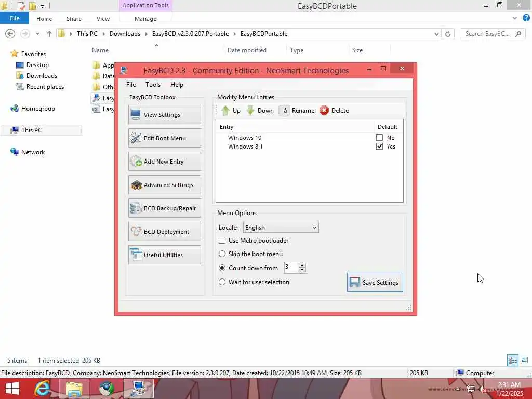The height and width of the screenshot is (399, 532).
Task: Launch Internet Explorer from taskbar
Action: click(42, 389)
